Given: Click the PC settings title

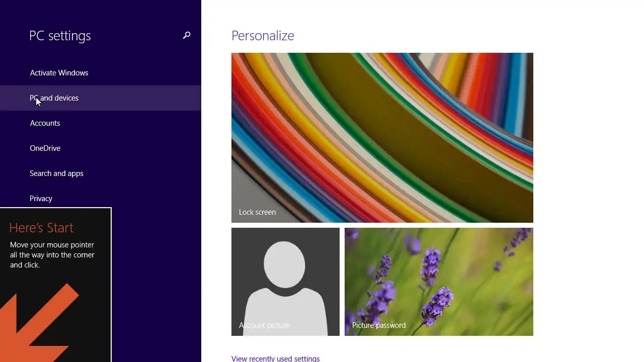Looking at the screenshot, I should [60, 36].
